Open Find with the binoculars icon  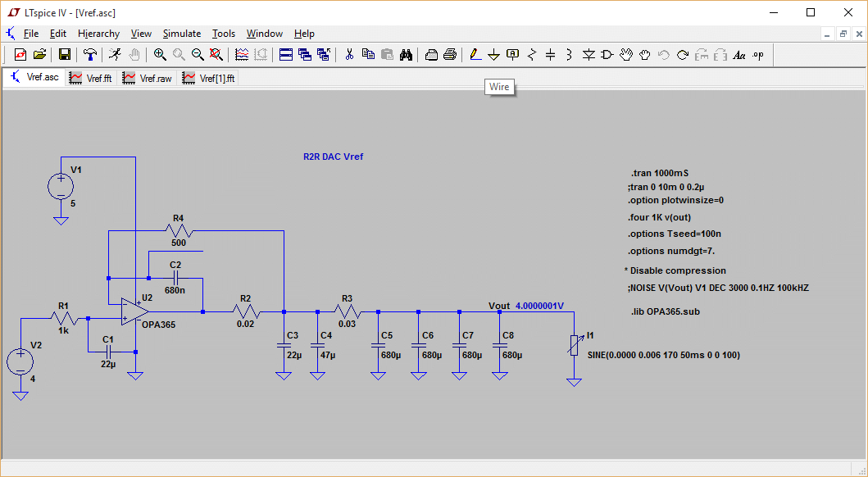point(406,55)
